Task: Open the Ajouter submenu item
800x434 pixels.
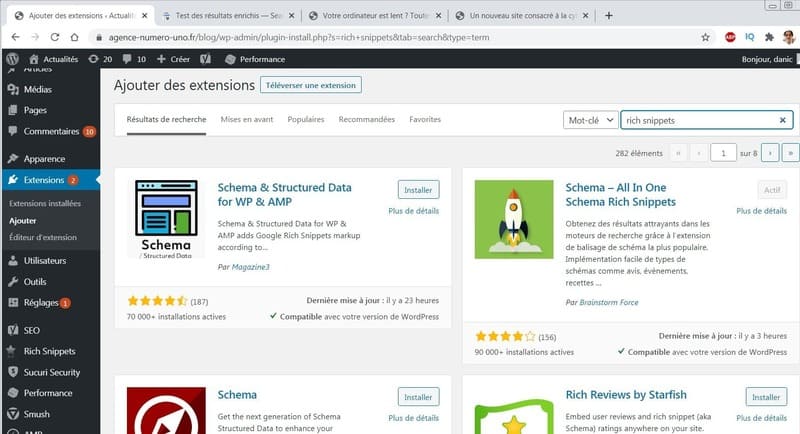Action: [x=22, y=221]
